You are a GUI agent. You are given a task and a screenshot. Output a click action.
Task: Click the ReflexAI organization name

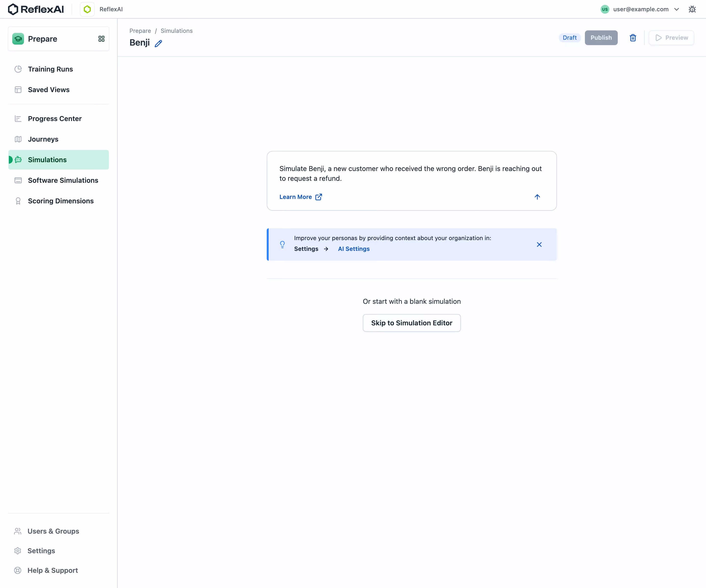tap(111, 9)
